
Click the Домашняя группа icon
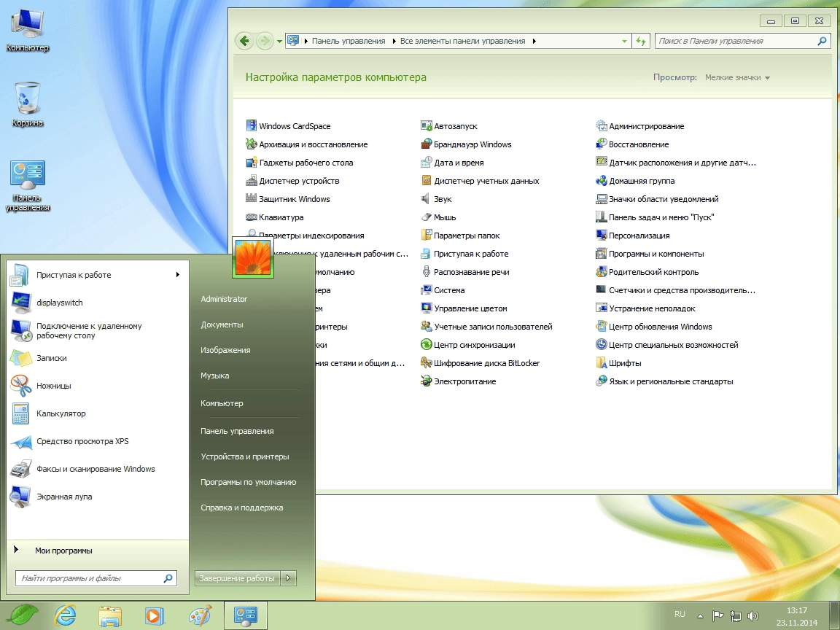coord(601,181)
